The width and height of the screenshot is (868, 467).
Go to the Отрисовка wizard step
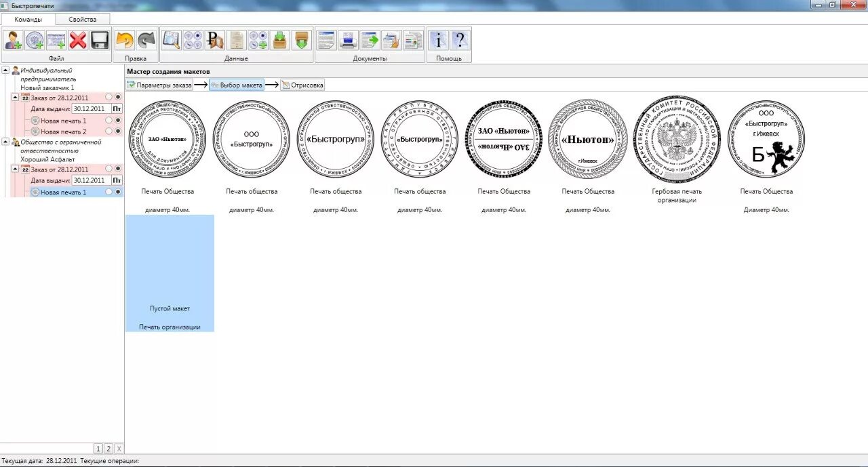pyautogui.click(x=302, y=85)
